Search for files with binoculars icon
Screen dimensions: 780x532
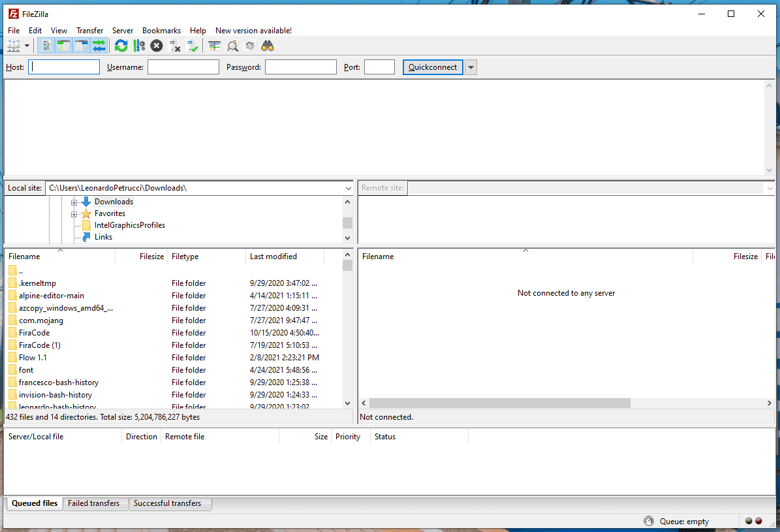click(x=267, y=46)
